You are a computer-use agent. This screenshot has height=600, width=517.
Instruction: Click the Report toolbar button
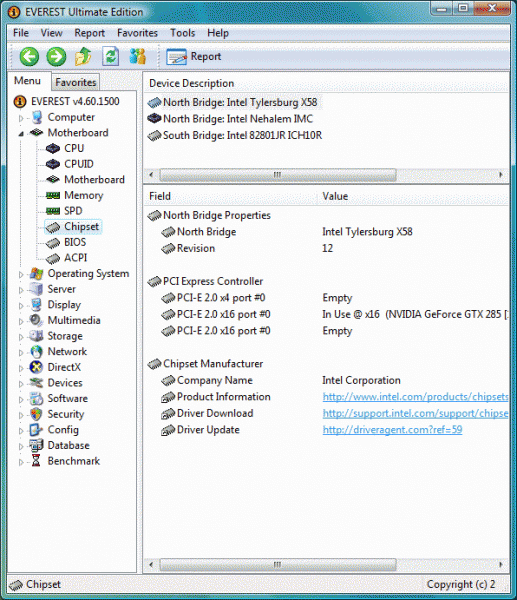click(194, 57)
